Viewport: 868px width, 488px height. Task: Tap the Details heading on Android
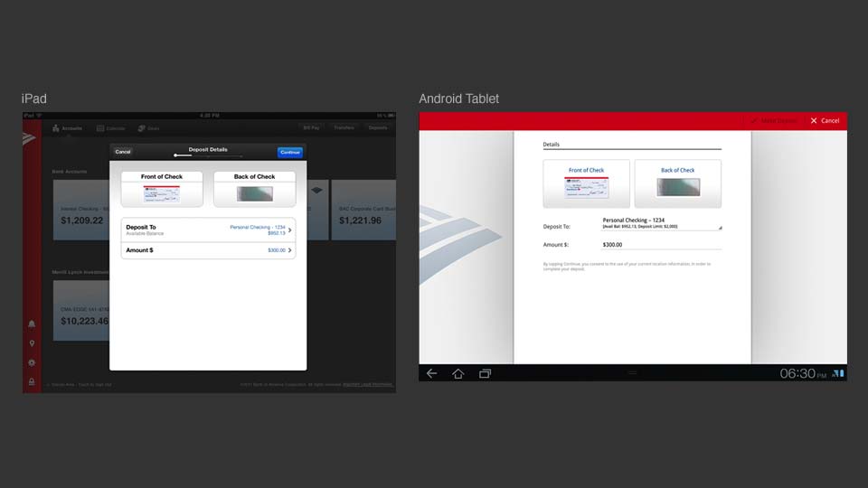coord(551,145)
